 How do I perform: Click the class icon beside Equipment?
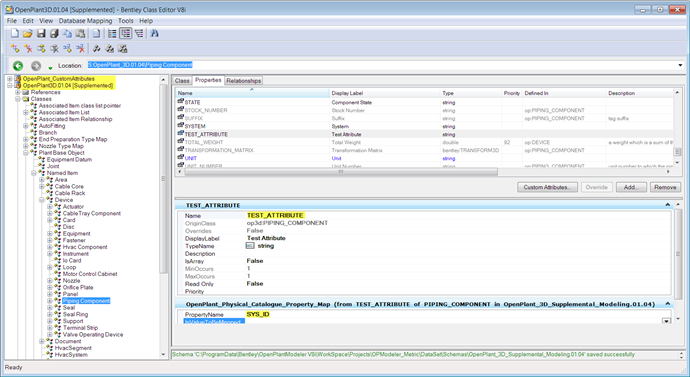click(x=57, y=234)
